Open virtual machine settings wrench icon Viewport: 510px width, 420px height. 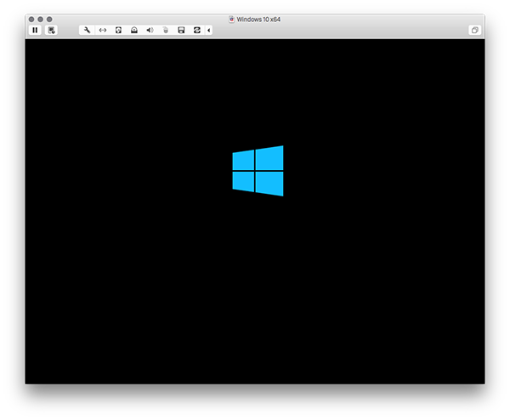click(x=87, y=31)
